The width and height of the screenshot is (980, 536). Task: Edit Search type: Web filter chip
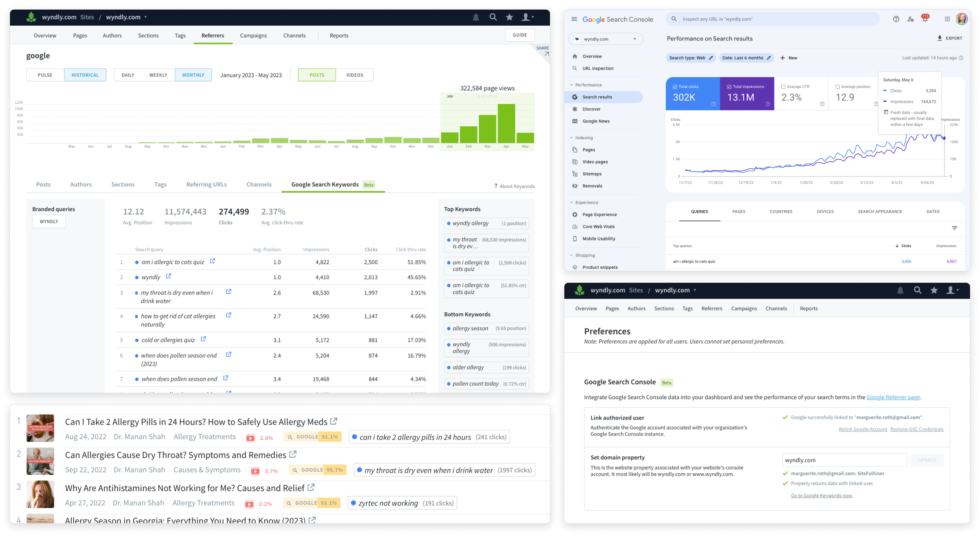click(691, 58)
